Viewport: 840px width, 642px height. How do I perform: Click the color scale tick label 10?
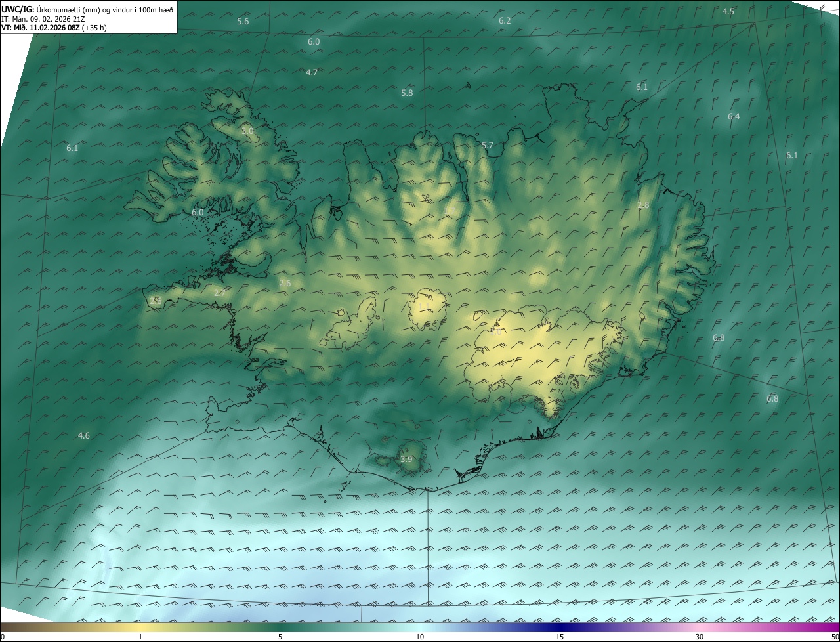point(420,637)
